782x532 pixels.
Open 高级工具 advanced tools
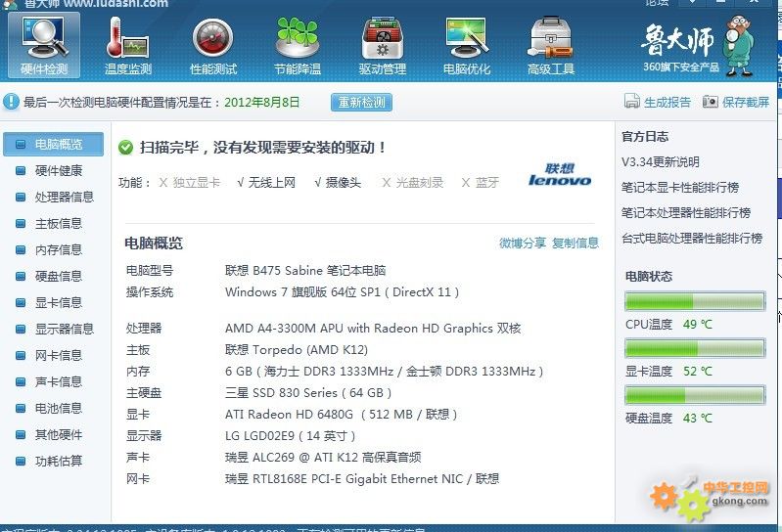pyautogui.click(x=551, y=45)
